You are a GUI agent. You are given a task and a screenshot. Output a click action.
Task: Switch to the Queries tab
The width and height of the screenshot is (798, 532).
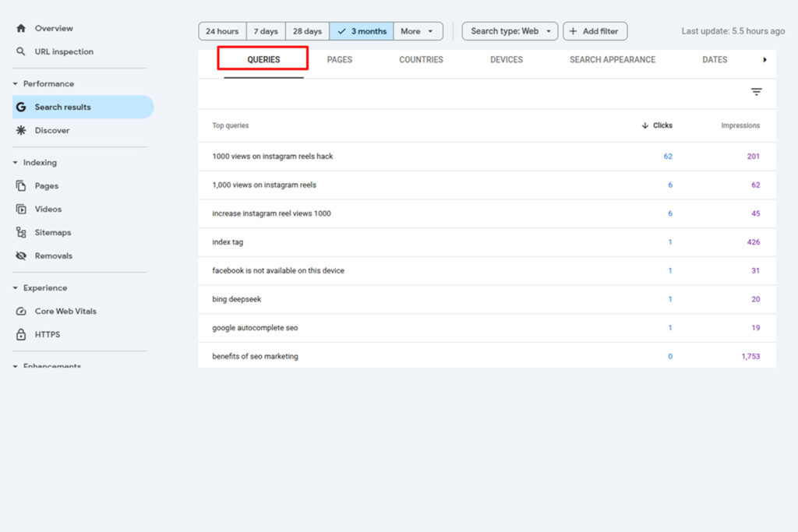(263, 59)
